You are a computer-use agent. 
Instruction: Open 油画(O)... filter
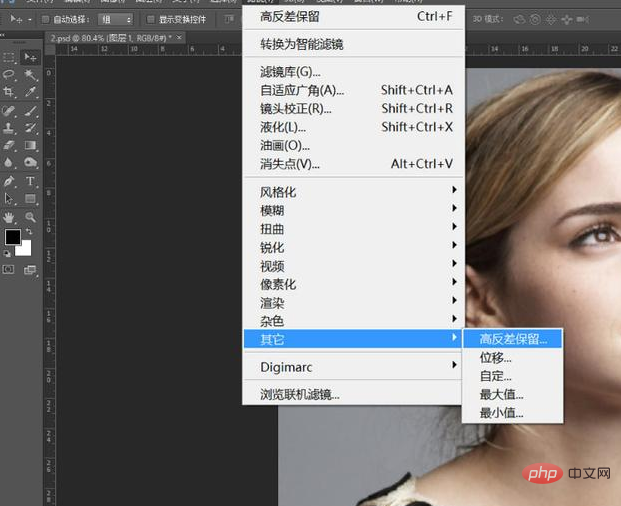tap(352, 145)
